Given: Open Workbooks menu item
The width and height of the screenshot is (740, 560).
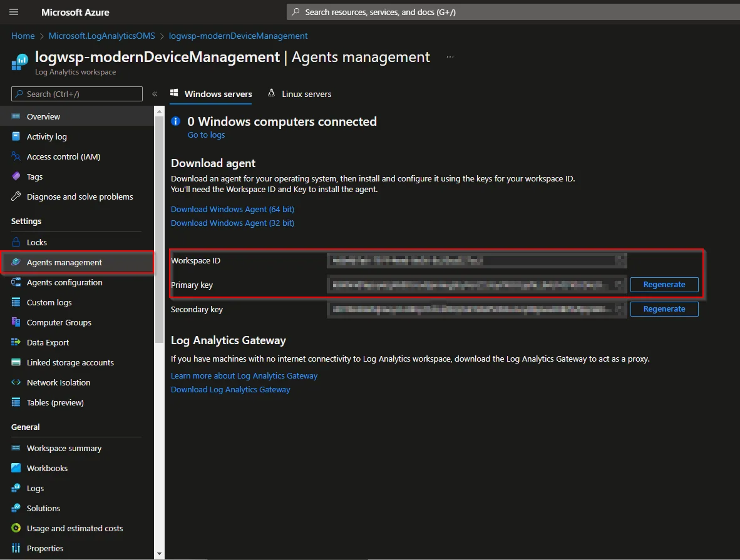Looking at the screenshot, I should click(77, 468).
